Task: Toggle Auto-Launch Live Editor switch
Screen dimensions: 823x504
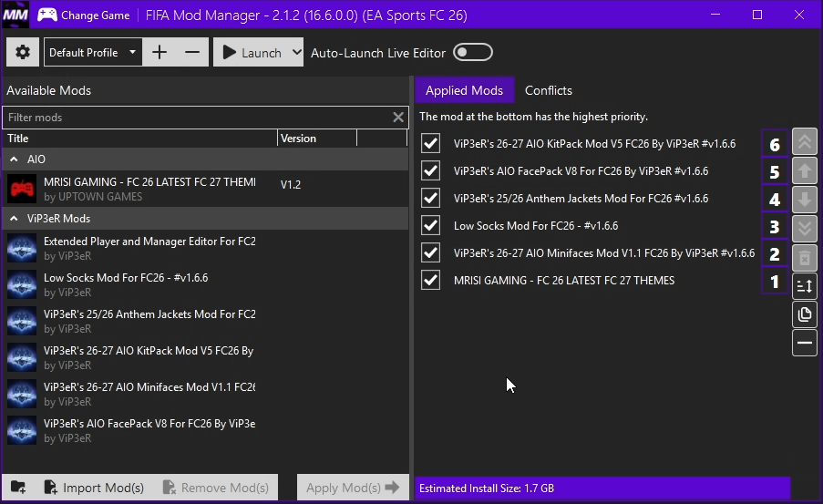Action: (x=472, y=52)
